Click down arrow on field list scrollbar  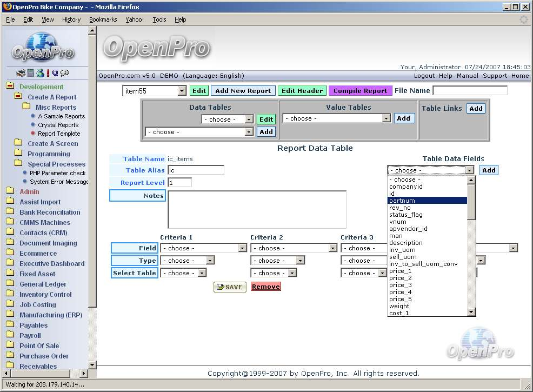coord(471,312)
